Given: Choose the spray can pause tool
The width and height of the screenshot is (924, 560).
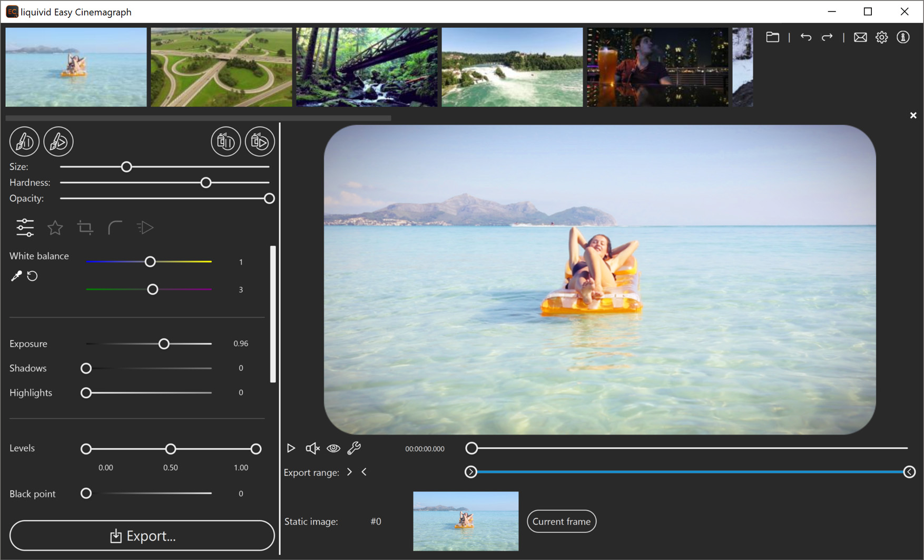Looking at the screenshot, I should pyautogui.click(x=225, y=141).
